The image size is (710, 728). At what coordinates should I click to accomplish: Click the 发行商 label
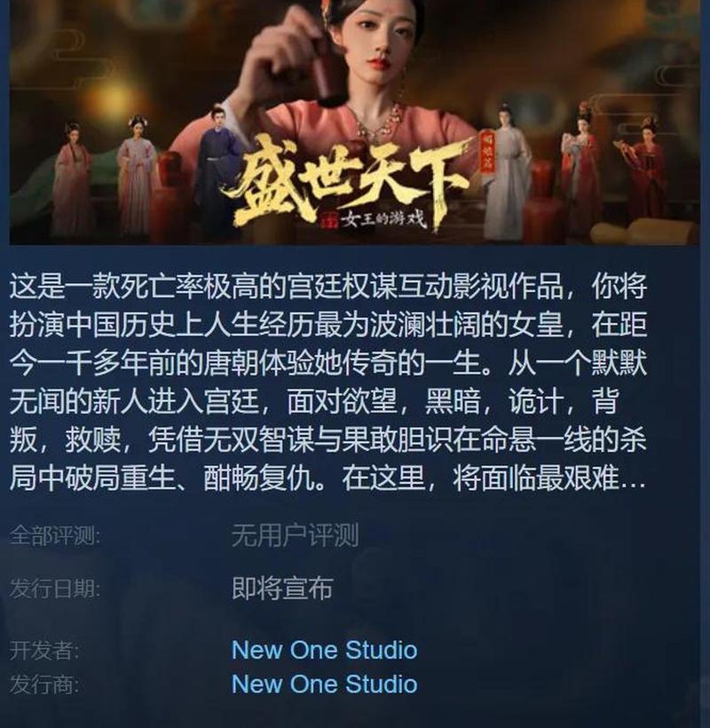tap(44, 684)
